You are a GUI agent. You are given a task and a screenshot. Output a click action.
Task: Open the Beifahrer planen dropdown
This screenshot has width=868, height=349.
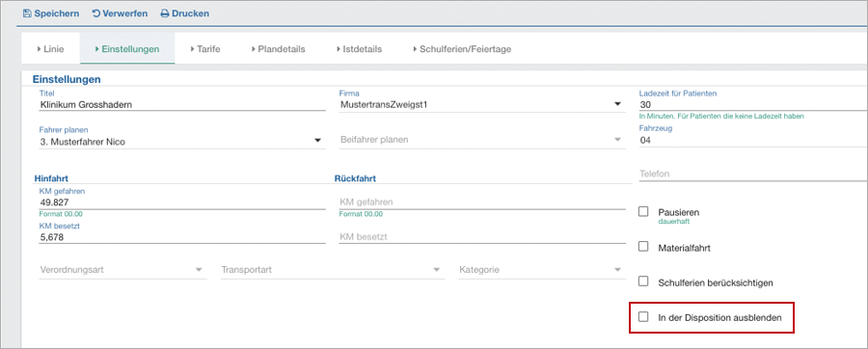pyautogui.click(x=618, y=140)
